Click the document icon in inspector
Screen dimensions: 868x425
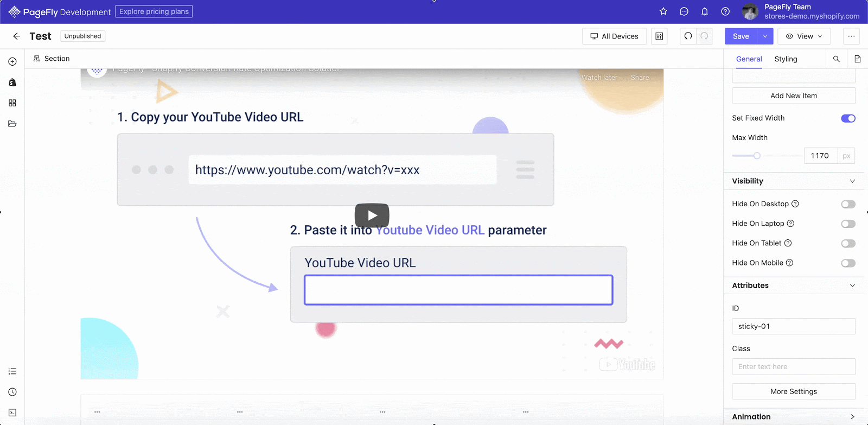coord(858,59)
